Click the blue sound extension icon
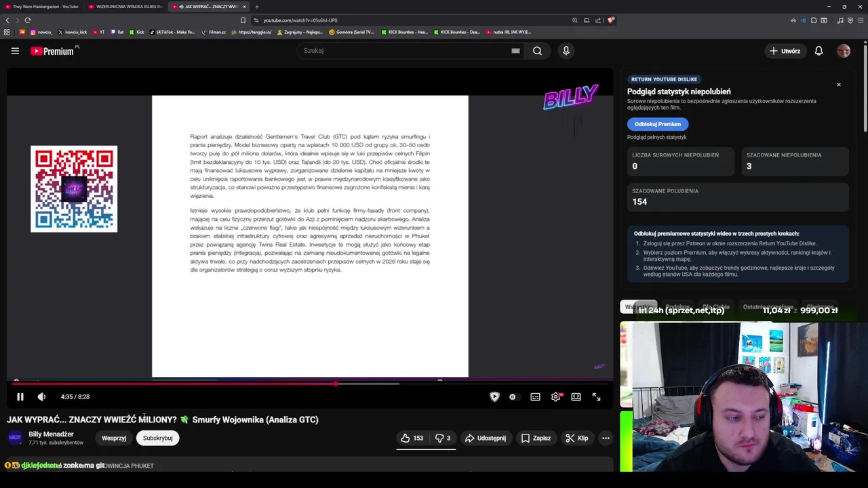 [804, 20]
